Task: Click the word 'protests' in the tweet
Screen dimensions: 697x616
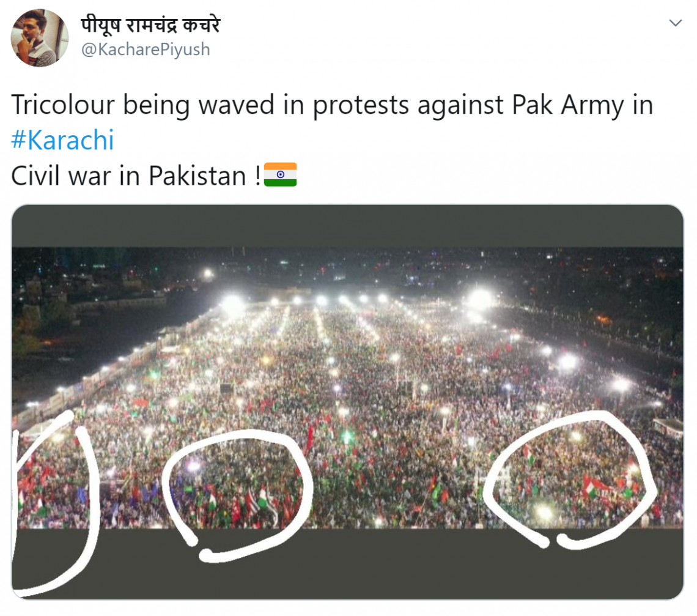Action: pyautogui.click(x=361, y=106)
